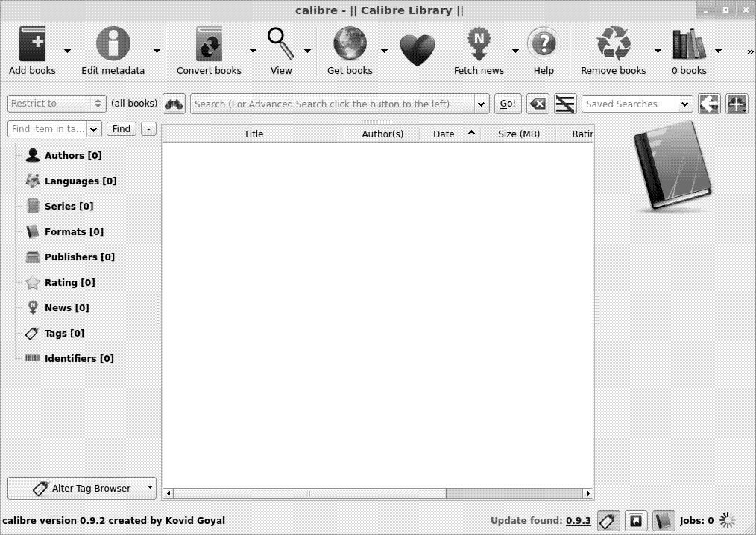Open Find item in tag browser dropdown
756x535 pixels.
pos(93,129)
